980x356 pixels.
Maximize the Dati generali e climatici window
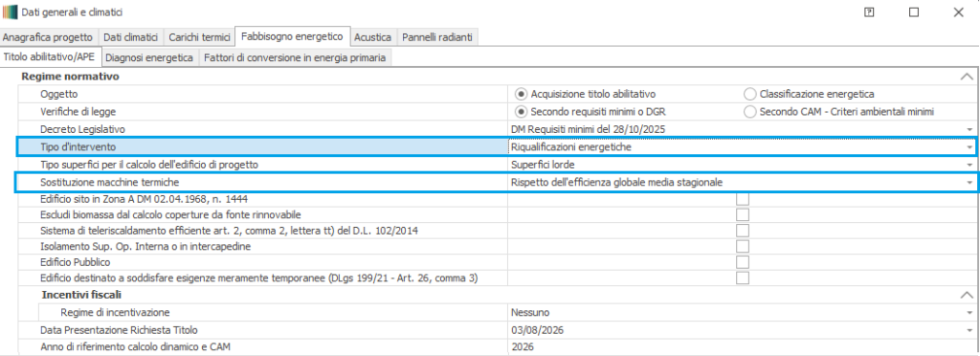(914, 11)
